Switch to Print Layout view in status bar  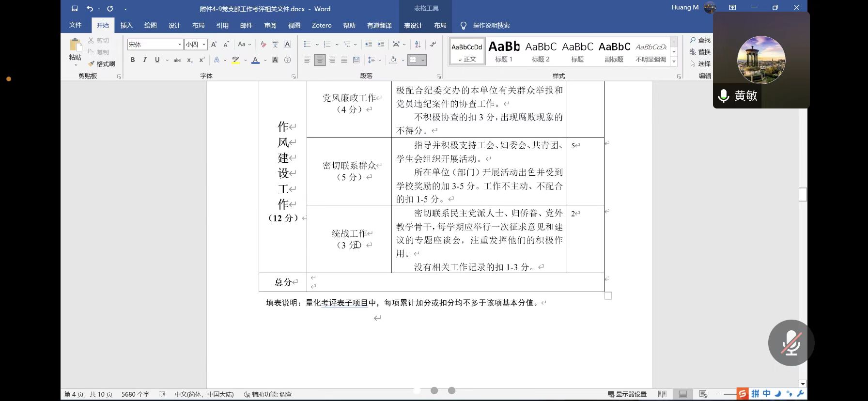683,394
